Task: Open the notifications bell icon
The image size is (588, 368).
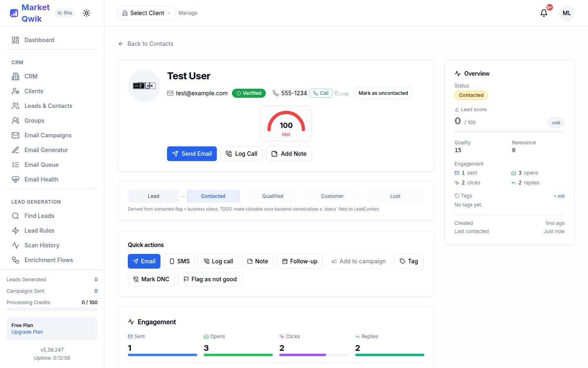Action: 544,13
